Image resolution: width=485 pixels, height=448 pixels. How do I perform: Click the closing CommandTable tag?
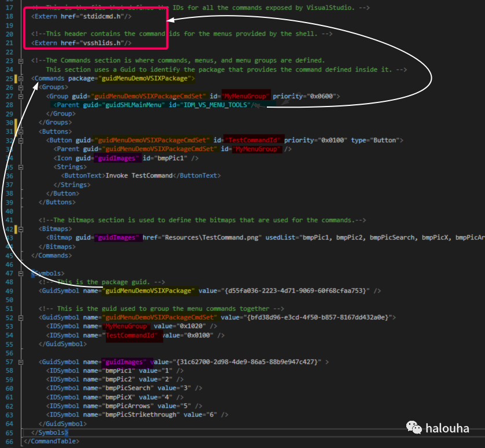point(52,441)
